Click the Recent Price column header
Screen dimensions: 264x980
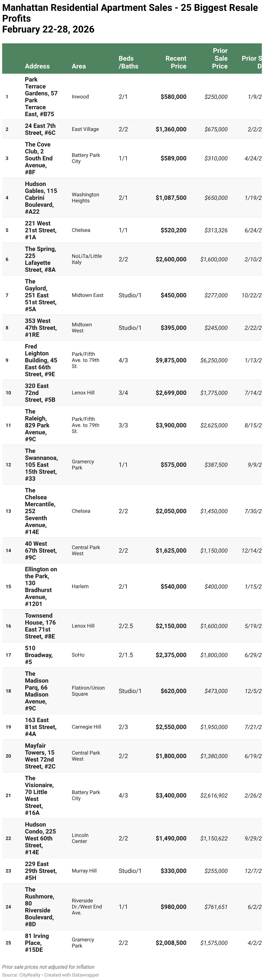point(176,62)
